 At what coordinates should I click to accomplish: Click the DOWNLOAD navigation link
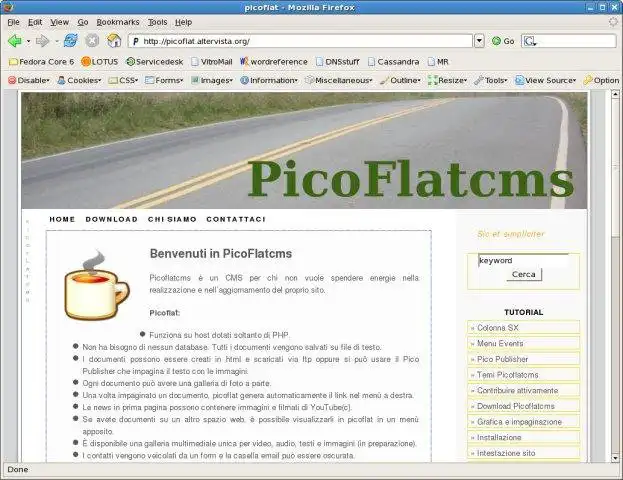(x=112, y=219)
